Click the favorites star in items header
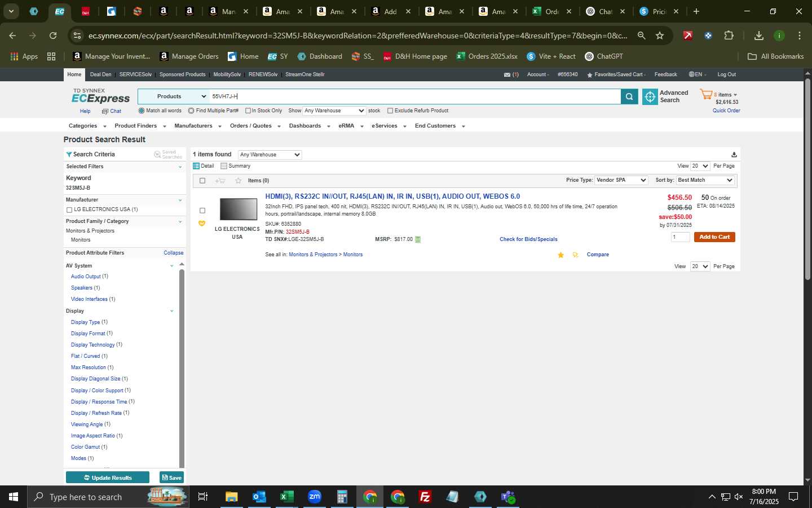The image size is (812, 508). (x=238, y=181)
